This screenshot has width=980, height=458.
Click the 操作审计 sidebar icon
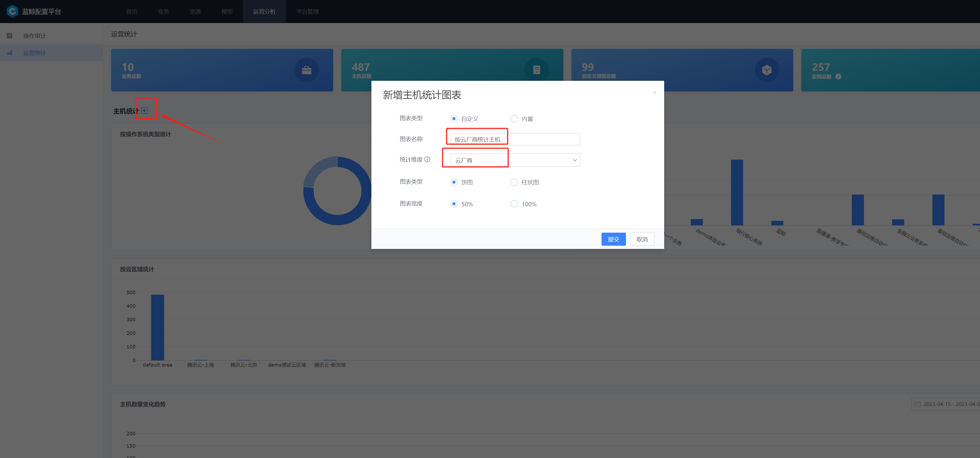click(10, 36)
